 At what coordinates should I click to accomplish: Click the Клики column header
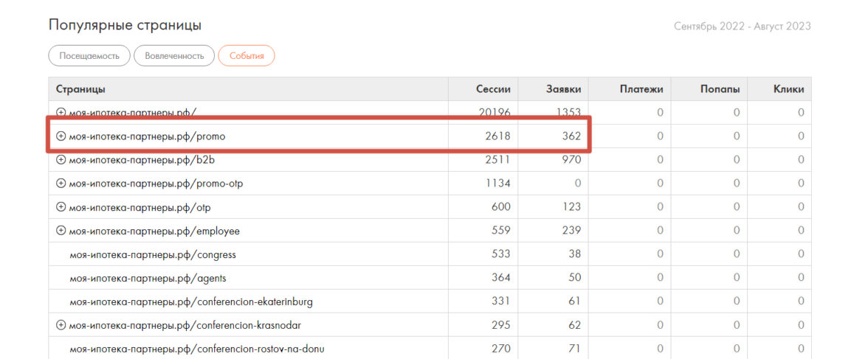point(788,89)
